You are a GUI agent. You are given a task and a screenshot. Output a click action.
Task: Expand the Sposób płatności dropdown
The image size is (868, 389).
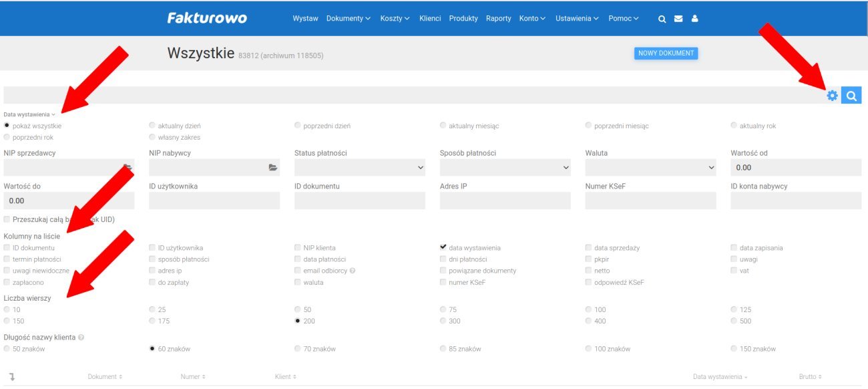point(505,168)
